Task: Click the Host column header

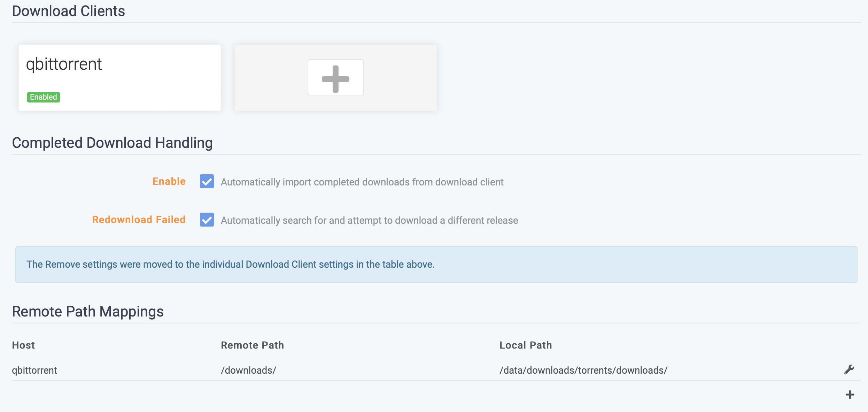Action: coord(23,345)
